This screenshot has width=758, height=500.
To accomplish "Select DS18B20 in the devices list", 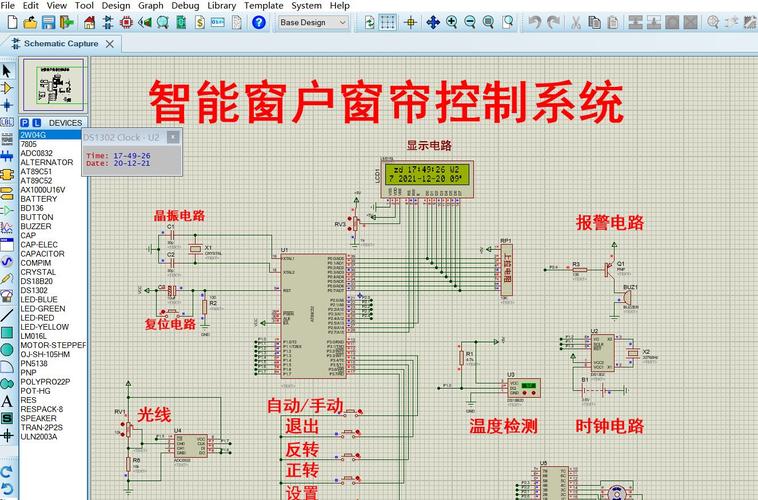I will point(37,281).
